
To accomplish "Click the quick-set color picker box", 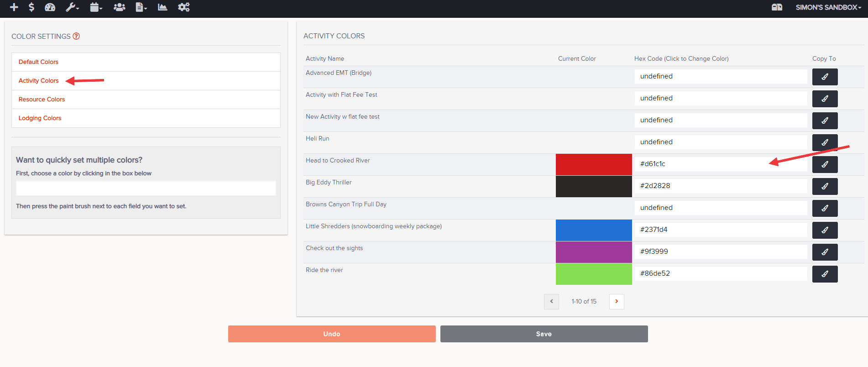I will pyautogui.click(x=146, y=188).
